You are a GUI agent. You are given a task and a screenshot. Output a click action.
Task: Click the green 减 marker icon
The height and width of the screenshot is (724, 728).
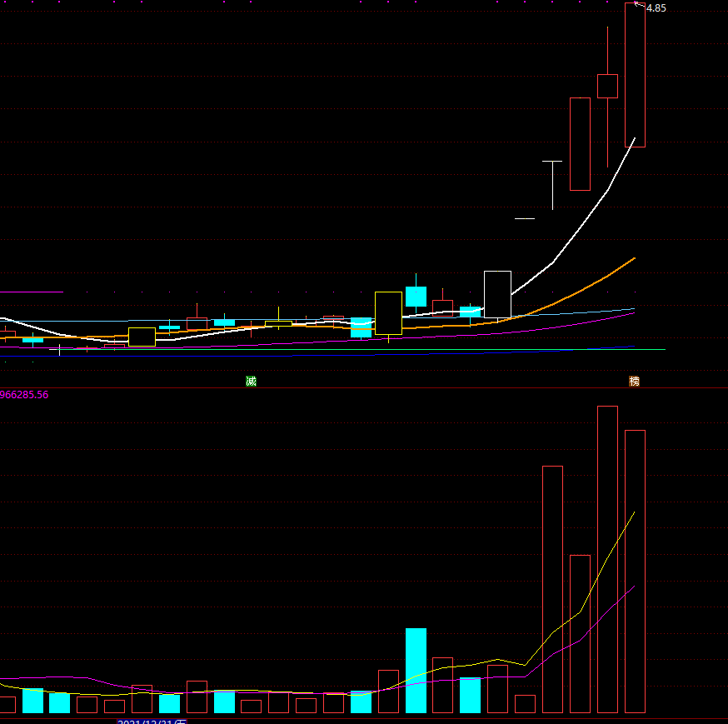tap(251, 382)
